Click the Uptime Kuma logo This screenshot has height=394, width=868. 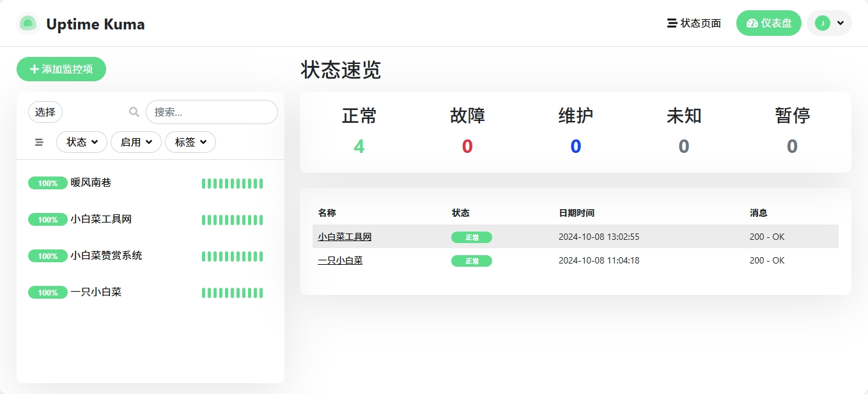point(28,23)
